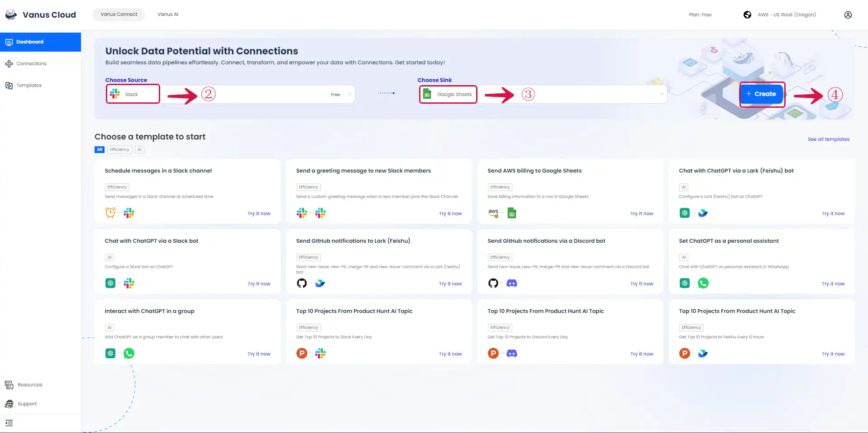This screenshot has height=433, width=868.
Task: Click the Choose Sink input field
Action: click(x=543, y=94)
